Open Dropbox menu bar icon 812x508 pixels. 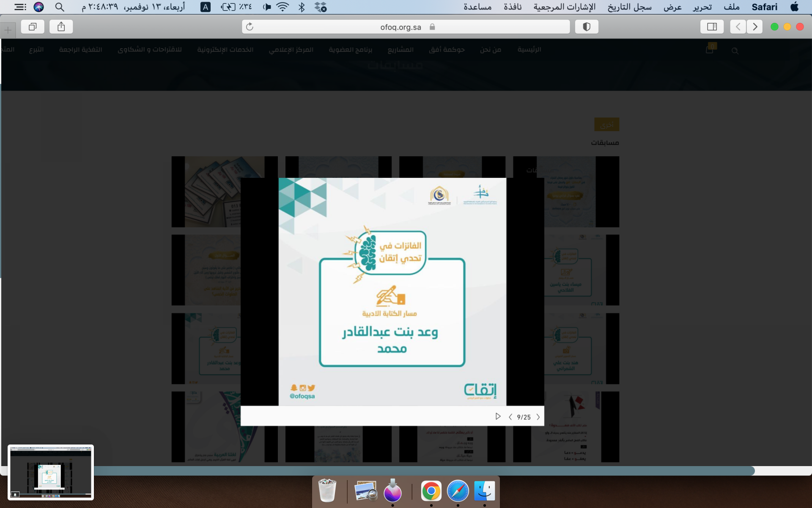pyautogui.click(x=321, y=7)
